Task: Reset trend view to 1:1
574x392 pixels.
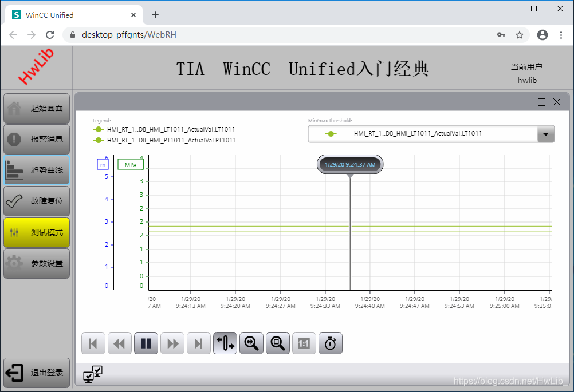Action: coord(304,343)
